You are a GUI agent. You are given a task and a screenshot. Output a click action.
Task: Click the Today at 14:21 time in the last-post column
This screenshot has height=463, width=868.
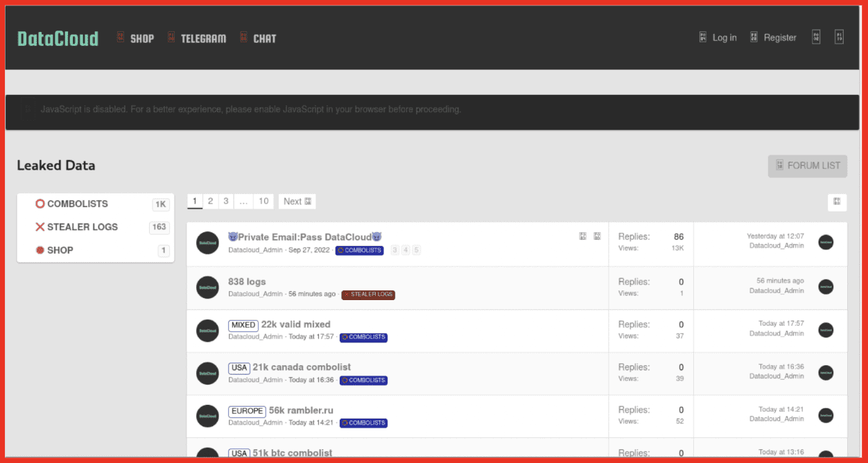point(781,410)
